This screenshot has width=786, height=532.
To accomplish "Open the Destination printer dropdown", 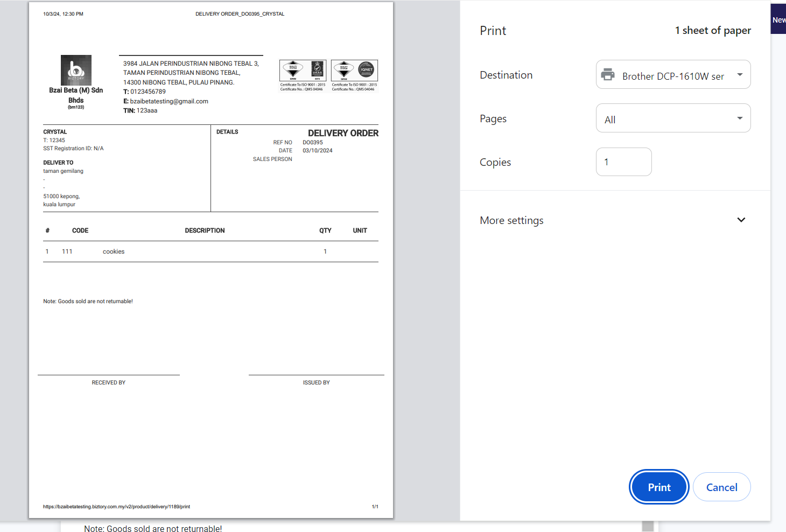I will pos(673,74).
